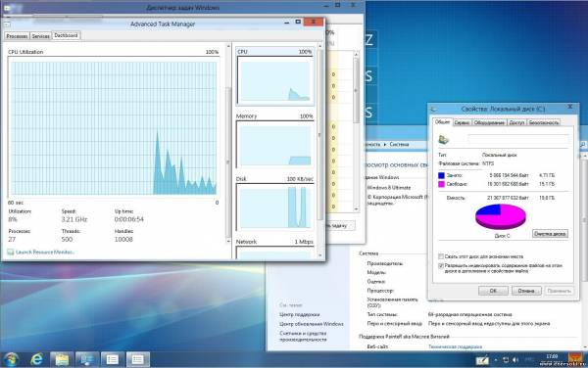Click the volume speaker tray icon
Screen dimensions: 588x368
pos(515,360)
